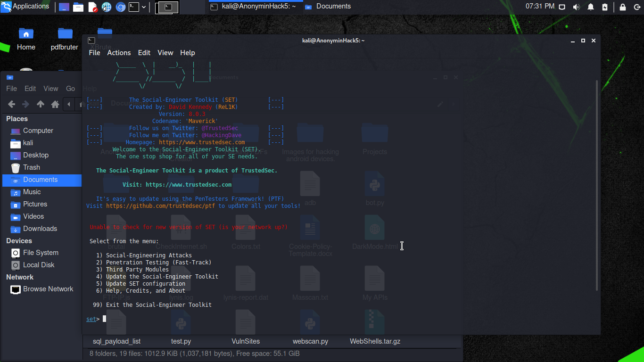Launch the Chromium browser panel icon
The height and width of the screenshot is (362, 644).
120,7
